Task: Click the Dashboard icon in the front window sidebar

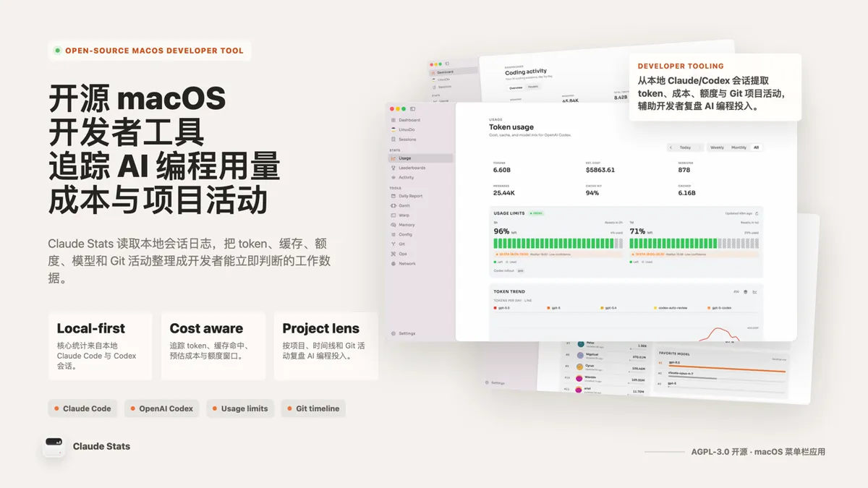Action: (x=393, y=120)
